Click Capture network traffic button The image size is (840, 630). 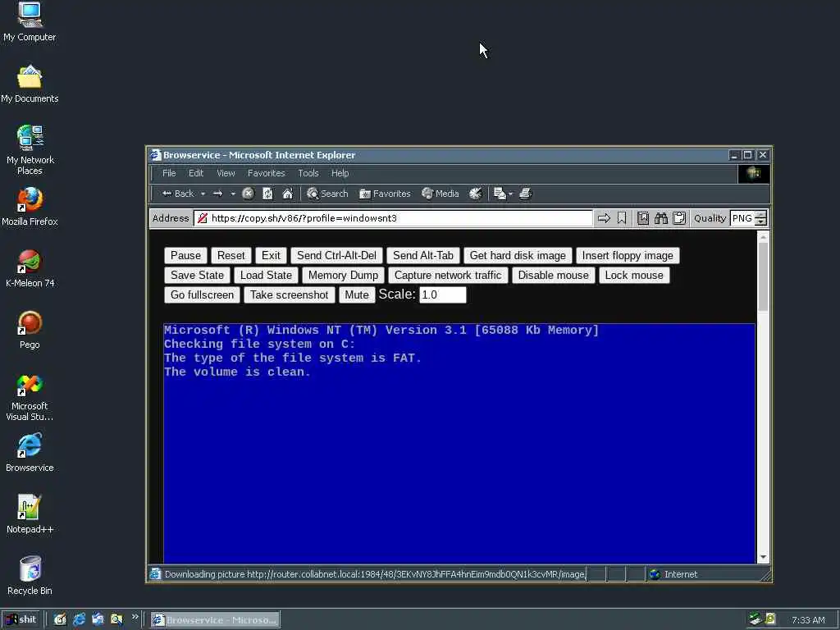pos(448,276)
